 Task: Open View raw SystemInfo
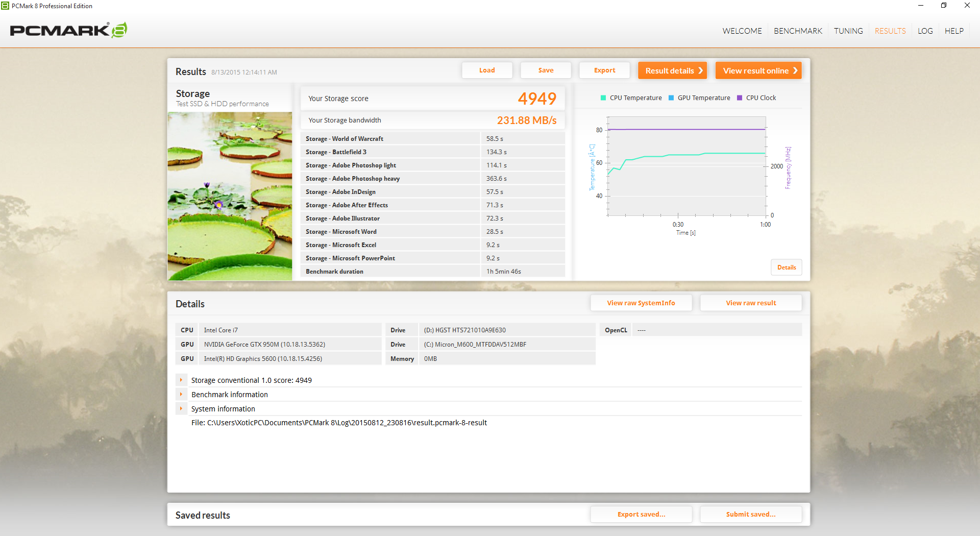click(x=641, y=303)
